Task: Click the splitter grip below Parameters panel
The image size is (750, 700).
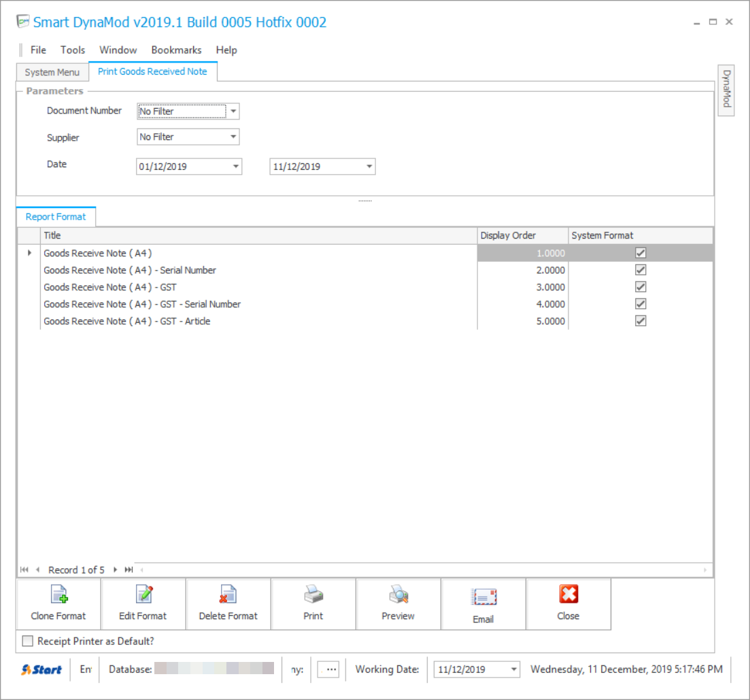Action: coord(365,200)
